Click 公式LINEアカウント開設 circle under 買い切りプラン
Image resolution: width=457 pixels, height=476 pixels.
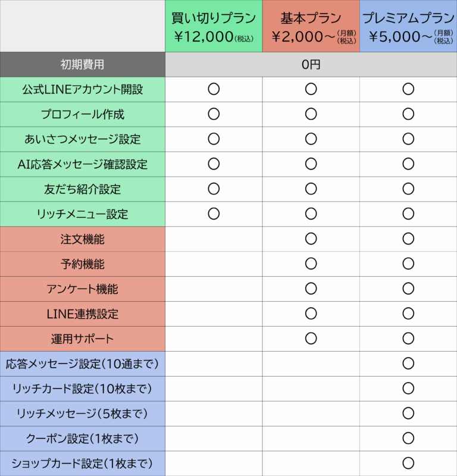coord(214,89)
